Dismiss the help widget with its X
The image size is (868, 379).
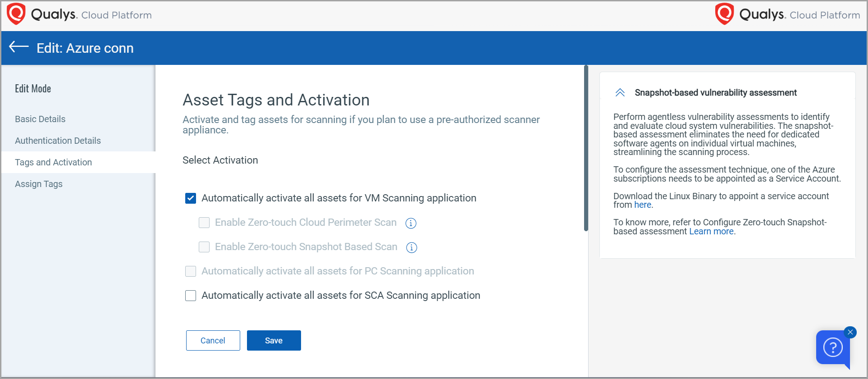[x=850, y=332]
